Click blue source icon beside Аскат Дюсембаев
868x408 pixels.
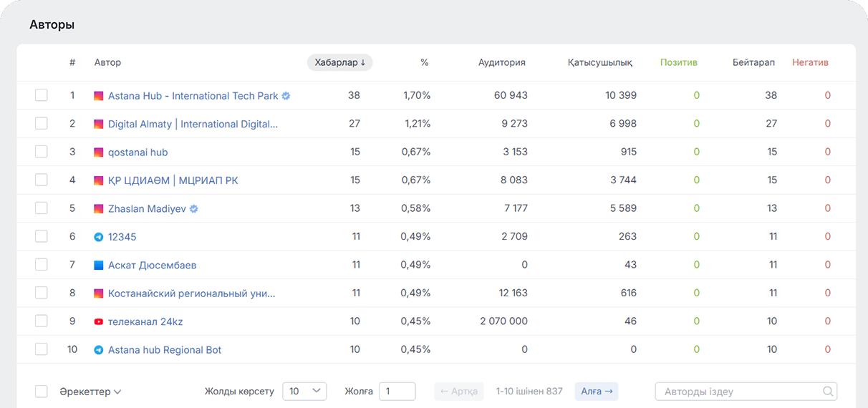click(99, 266)
